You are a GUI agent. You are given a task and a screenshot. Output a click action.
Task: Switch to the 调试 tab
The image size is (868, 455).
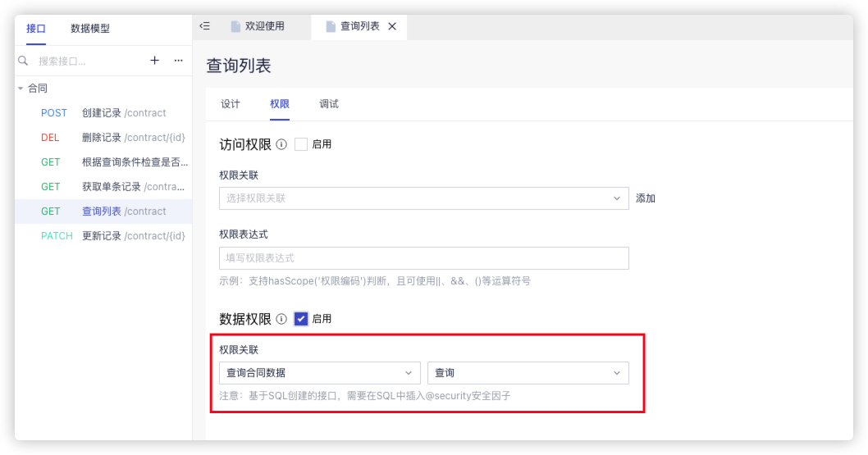pos(329,104)
